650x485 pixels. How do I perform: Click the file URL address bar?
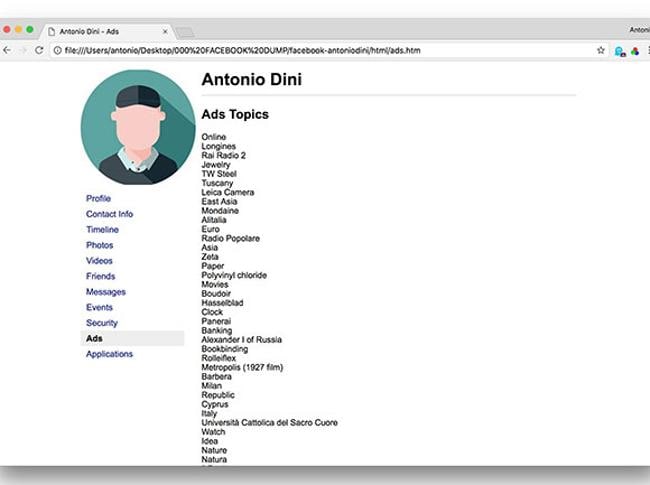click(300, 50)
